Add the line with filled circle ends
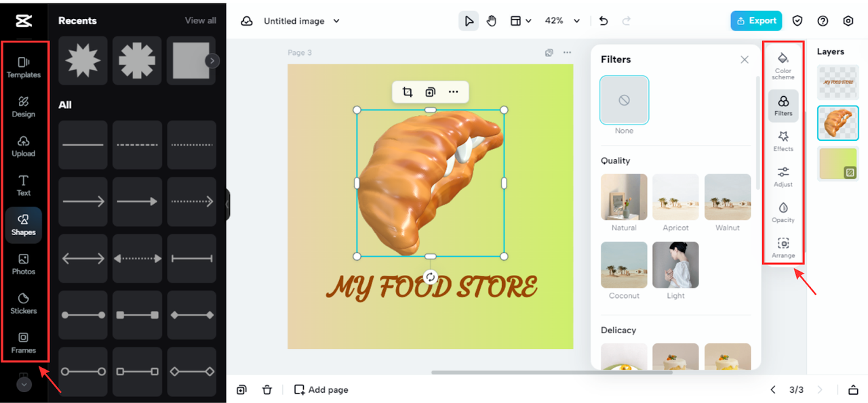 click(x=83, y=315)
